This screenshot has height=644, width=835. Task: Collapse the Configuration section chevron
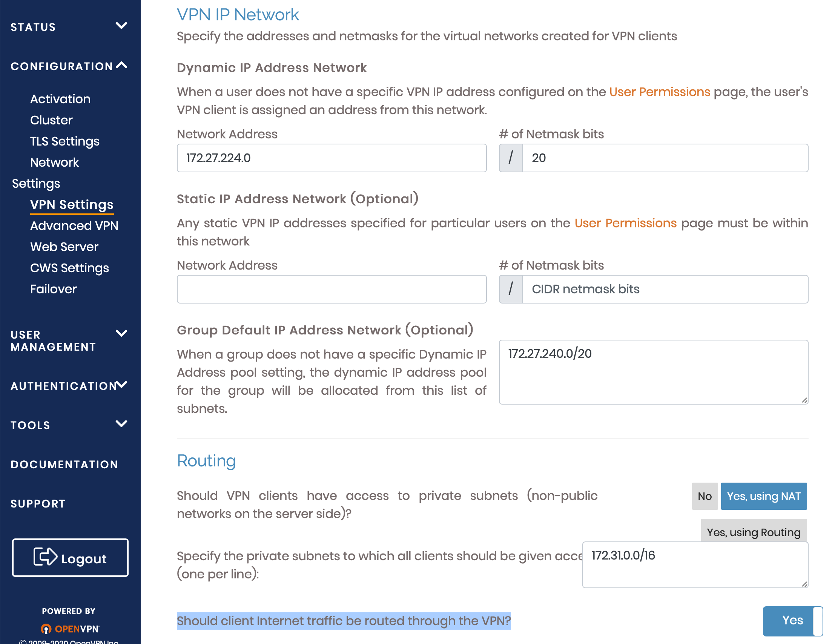click(x=121, y=65)
